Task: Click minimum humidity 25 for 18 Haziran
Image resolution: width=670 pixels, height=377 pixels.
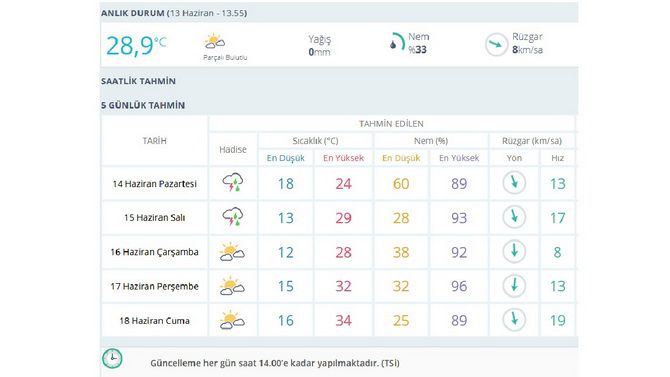Action: (x=401, y=320)
